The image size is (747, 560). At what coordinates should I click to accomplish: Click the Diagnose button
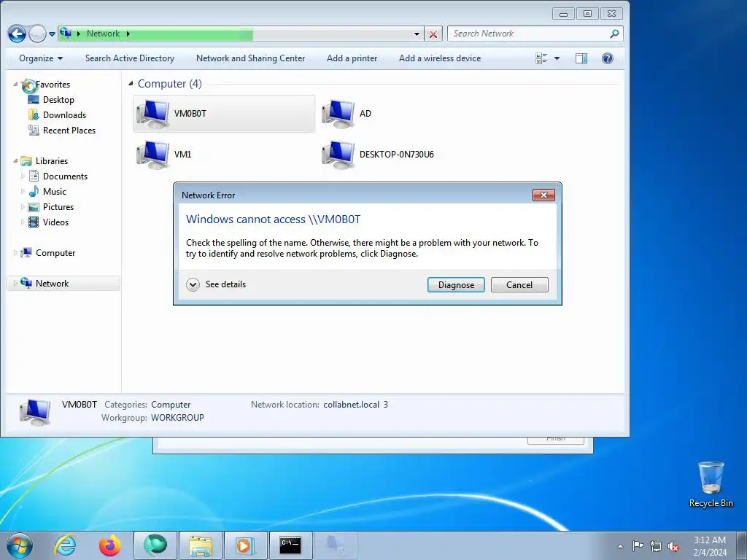pyautogui.click(x=456, y=285)
